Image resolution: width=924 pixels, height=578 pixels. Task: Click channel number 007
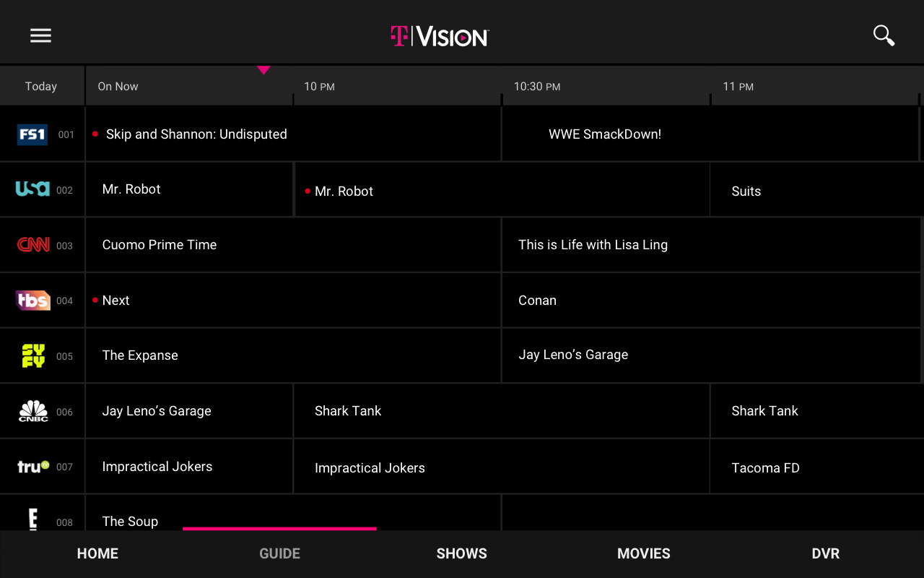[64, 467]
